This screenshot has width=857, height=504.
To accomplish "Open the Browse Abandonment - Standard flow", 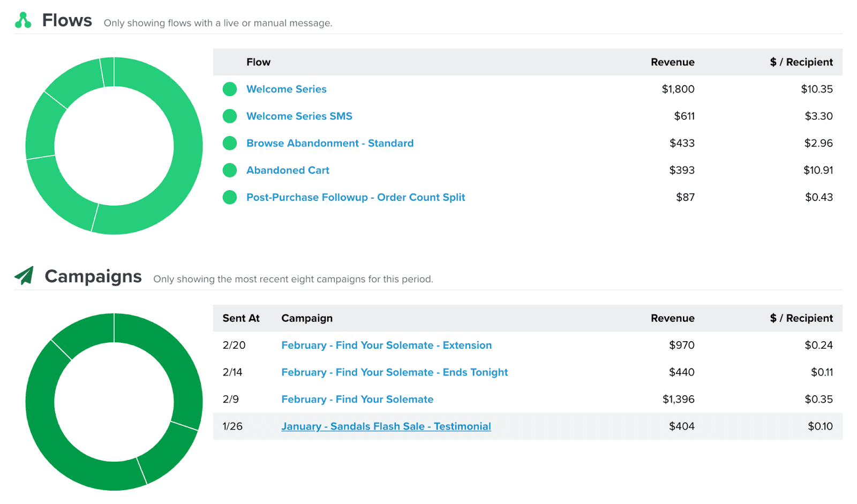I will click(330, 143).
